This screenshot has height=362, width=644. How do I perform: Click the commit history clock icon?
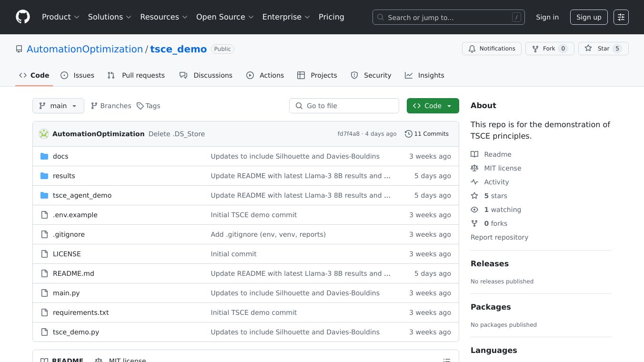click(x=408, y=134)
